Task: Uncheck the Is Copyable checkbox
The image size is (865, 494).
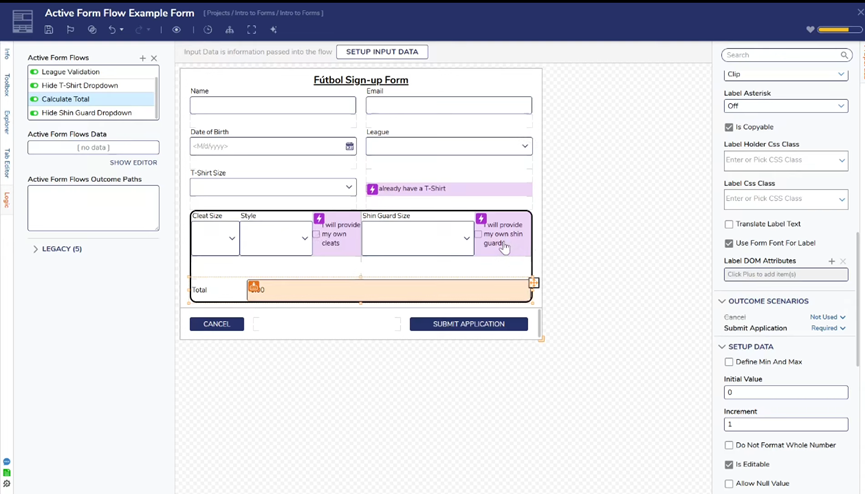Action: pyautogui.click(x=729, y=128)
